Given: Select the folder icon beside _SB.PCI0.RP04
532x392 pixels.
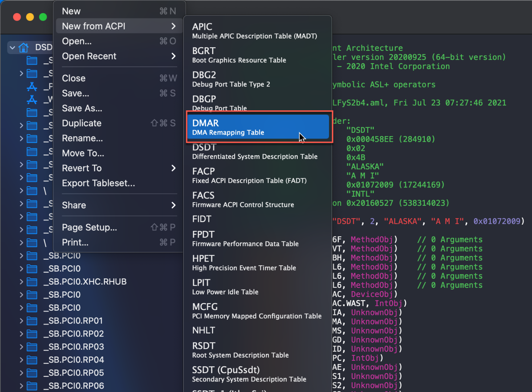Looking at the screenshot, I should pos(32,360).
